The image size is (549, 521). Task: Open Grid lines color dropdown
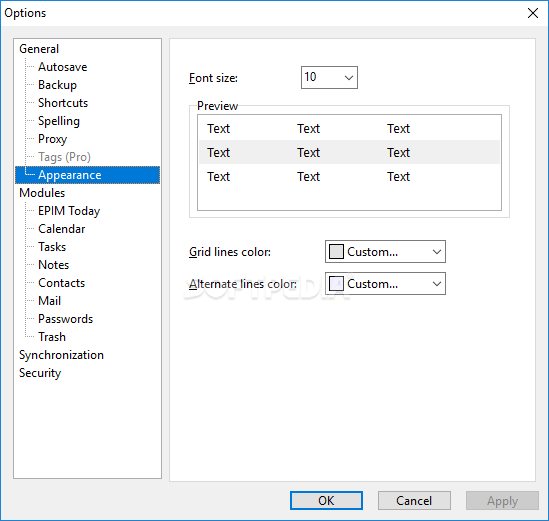pyautogui.click(x=385, y=251)
